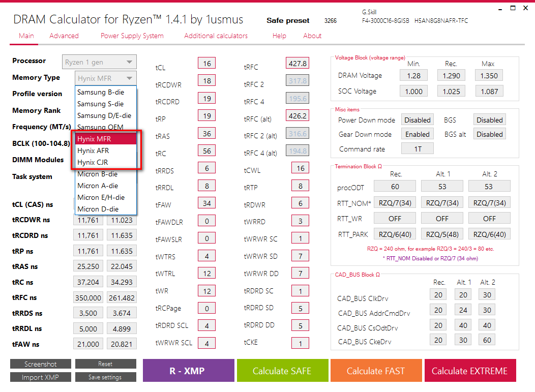Click the tRCDWR value field
Screen dimensions: 535x392
207,81
